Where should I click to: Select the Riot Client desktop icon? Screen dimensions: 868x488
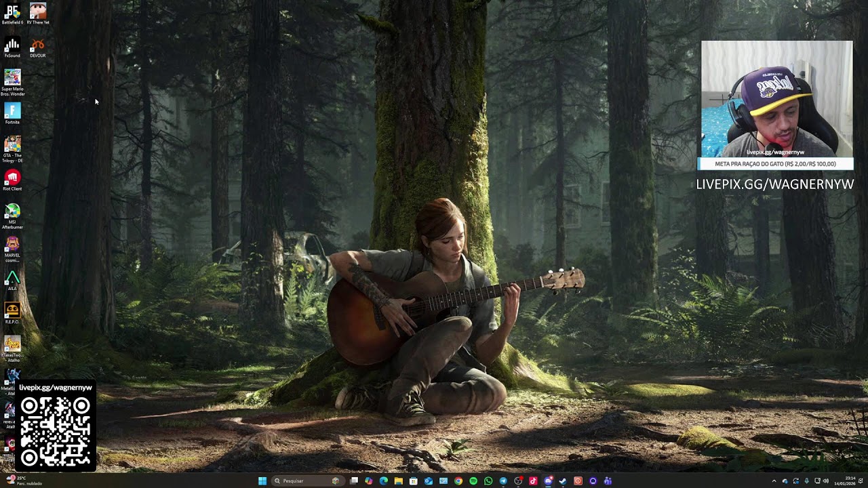pyautogui.click(x=12, y=180)
